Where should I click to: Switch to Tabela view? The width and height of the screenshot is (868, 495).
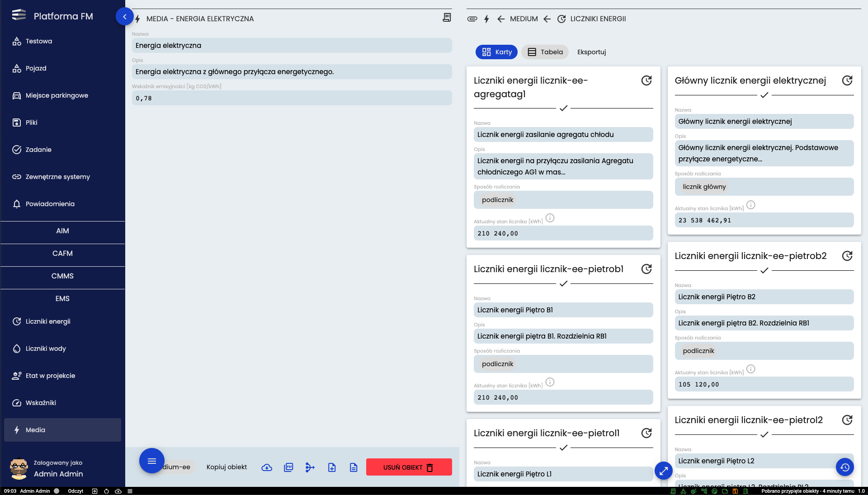click(545, 52)
